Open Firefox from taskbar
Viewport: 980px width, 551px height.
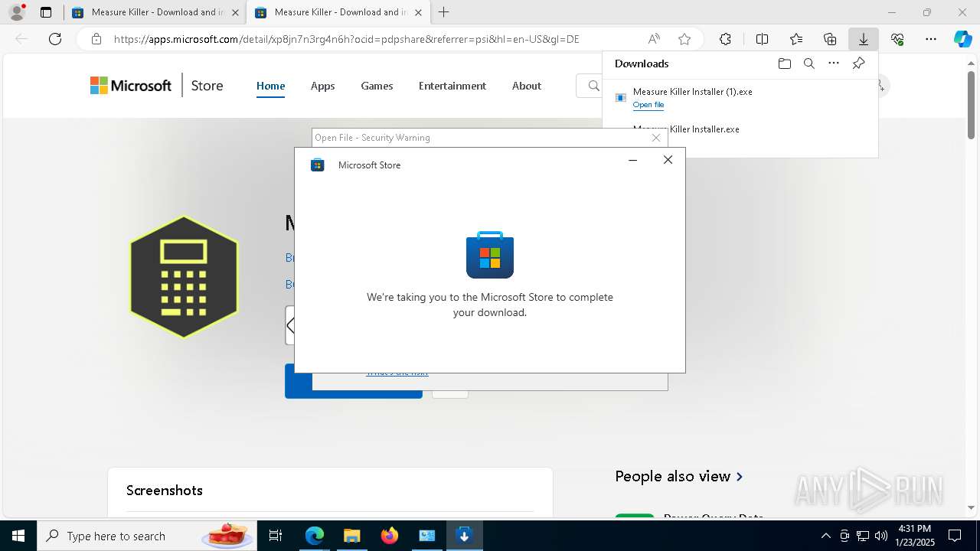[389, 536]
